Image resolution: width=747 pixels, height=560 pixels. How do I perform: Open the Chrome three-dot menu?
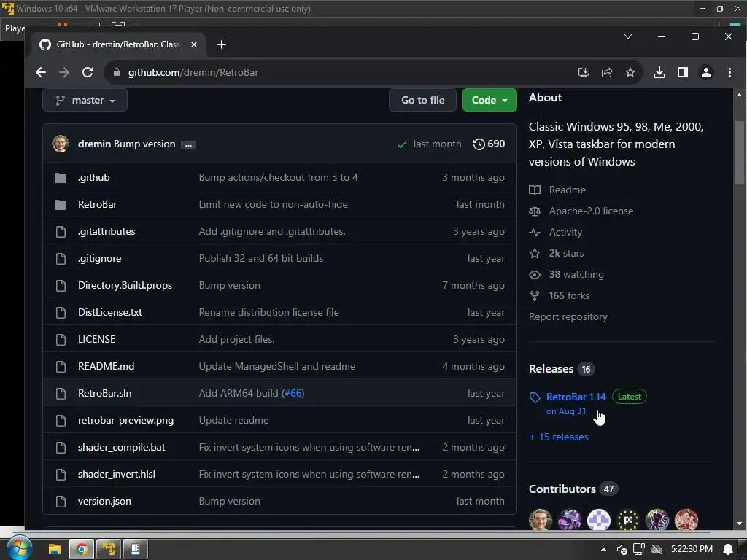point(729,72)
